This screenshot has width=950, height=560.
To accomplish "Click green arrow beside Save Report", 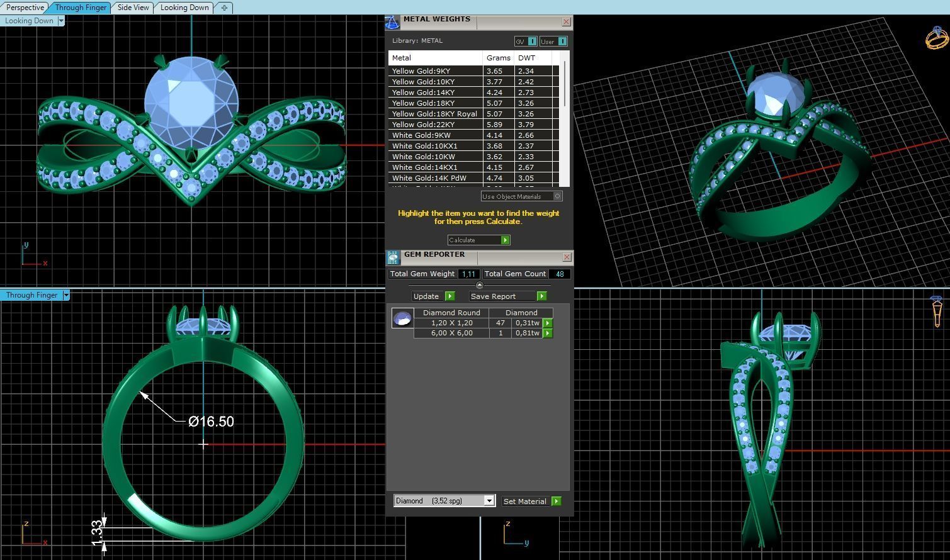I will (541, 296).
